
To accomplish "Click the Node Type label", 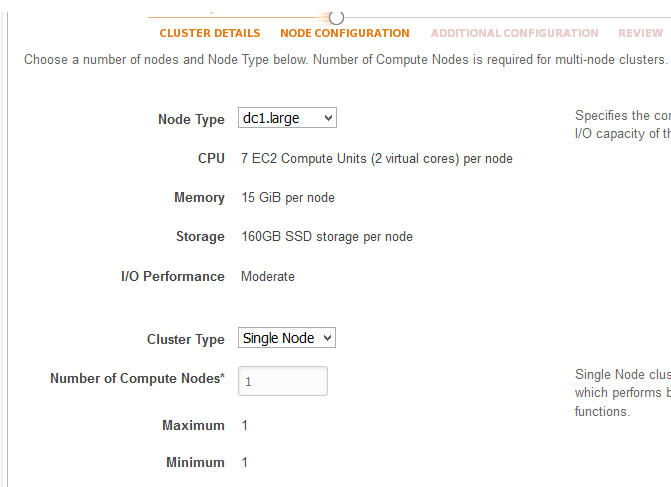I will pos(191,119).
